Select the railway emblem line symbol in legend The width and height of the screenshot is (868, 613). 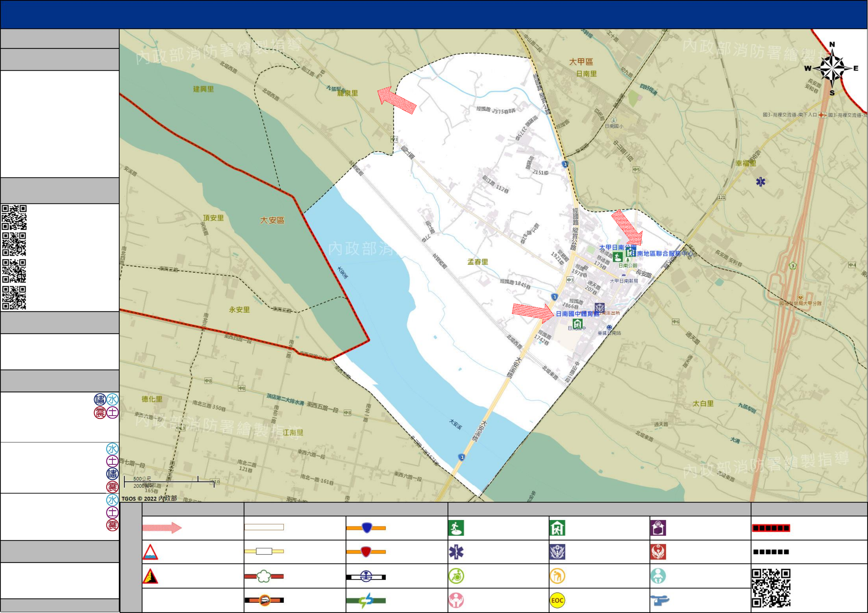pos(366,577)
